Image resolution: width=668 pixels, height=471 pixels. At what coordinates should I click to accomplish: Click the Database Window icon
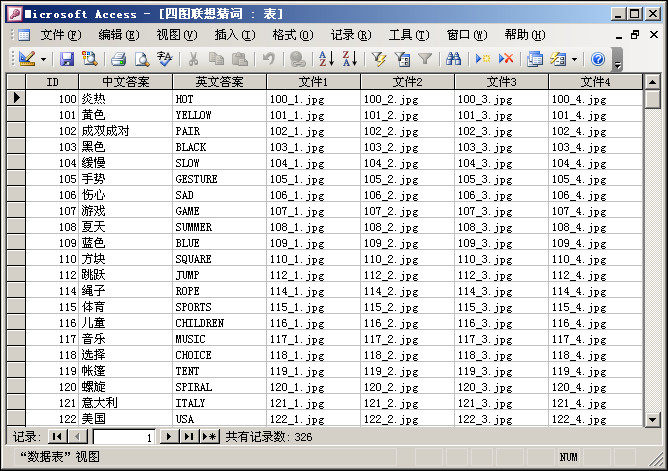tap(535, 59)
